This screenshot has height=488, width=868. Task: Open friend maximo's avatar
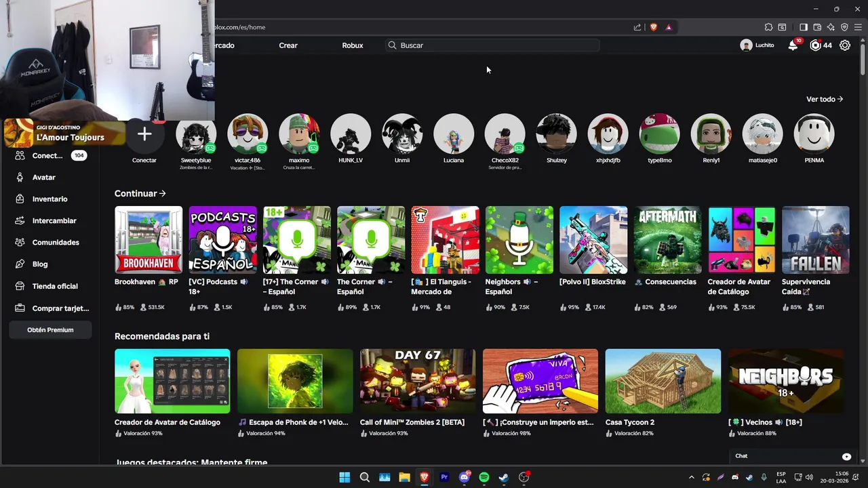click(299, 134)
